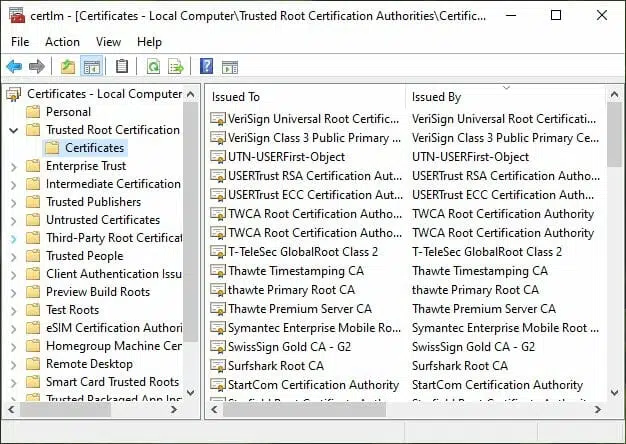626x444 pixels.
Task: Select Homegroup Machine Certificates tree item
Action: [114, 346]
